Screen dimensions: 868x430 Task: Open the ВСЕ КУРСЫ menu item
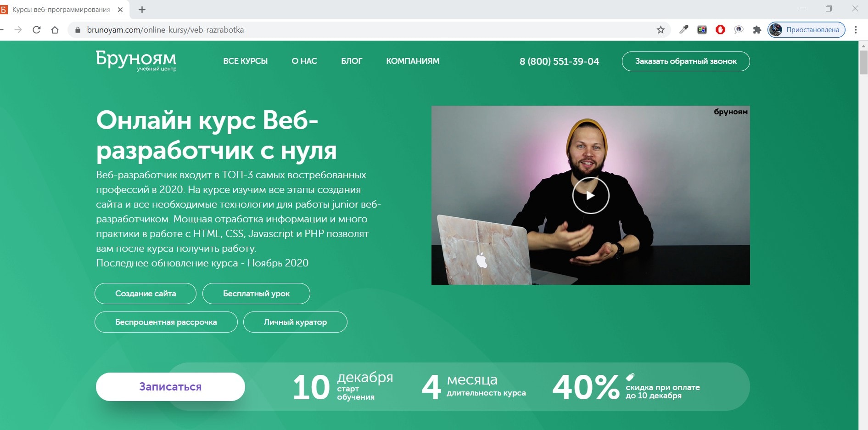pyautogui.click(x=245, y=61)
